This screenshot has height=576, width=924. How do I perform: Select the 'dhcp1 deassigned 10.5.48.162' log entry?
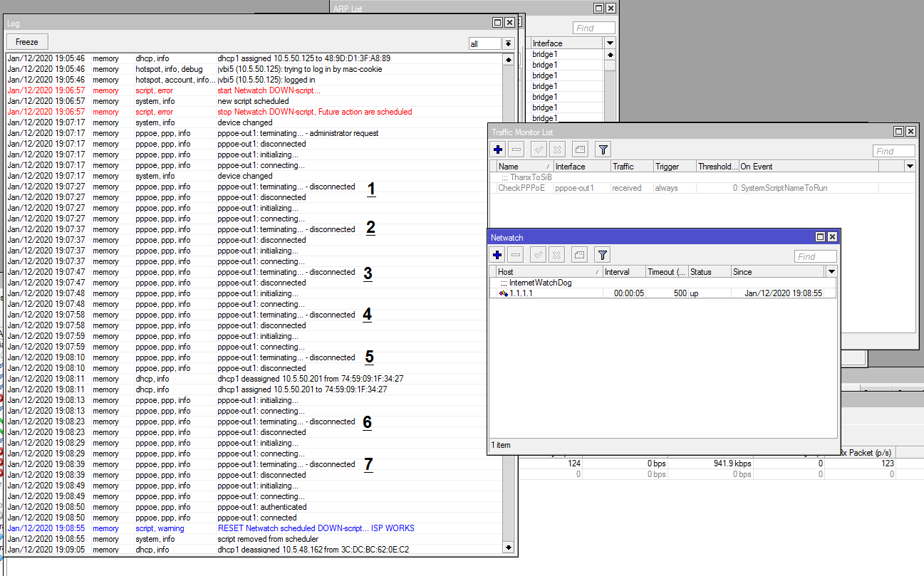coord(254,550)
